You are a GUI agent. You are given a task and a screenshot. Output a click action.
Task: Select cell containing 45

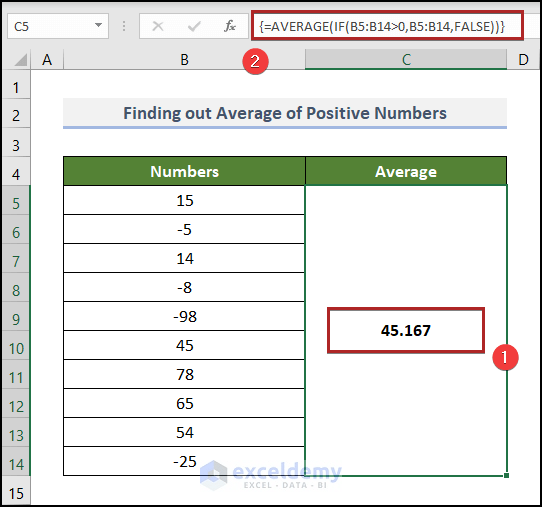click(x=184, y=346)
